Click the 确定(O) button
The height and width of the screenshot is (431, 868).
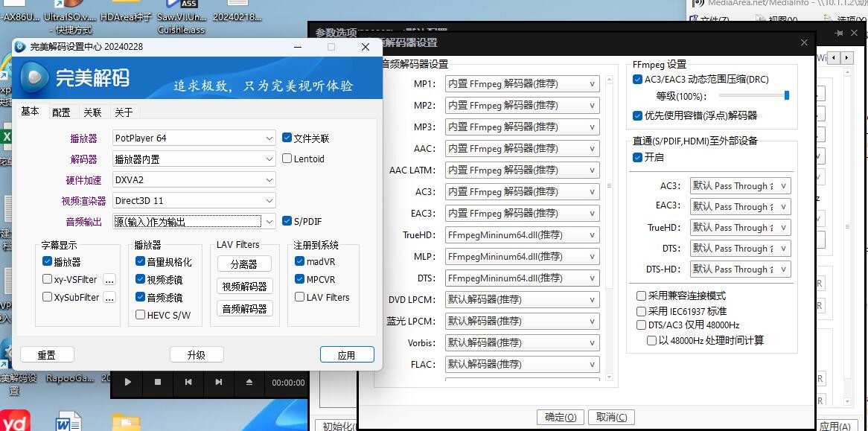[560, 417]
